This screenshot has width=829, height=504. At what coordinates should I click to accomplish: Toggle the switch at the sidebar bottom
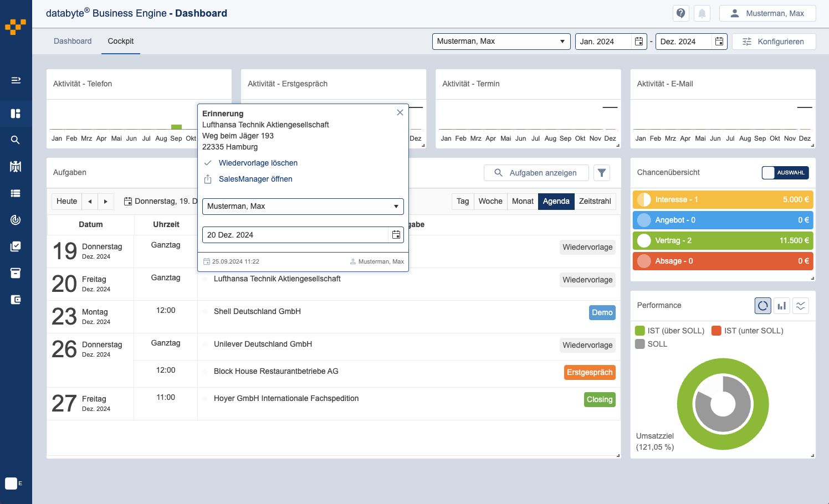[x=13, y=484]
